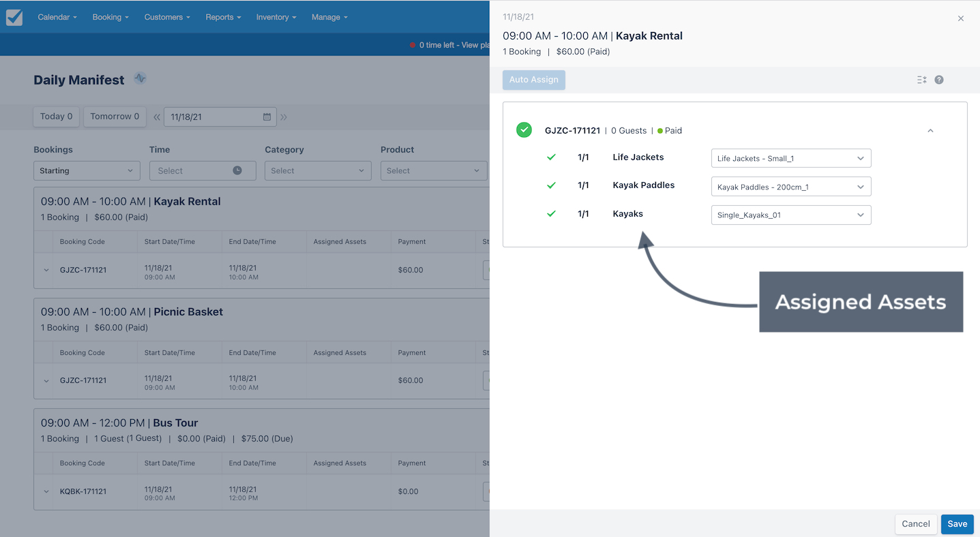The width and height of the screenshot is (980, 537).
Task: Open the Customers menu
Action: (167, 17)
